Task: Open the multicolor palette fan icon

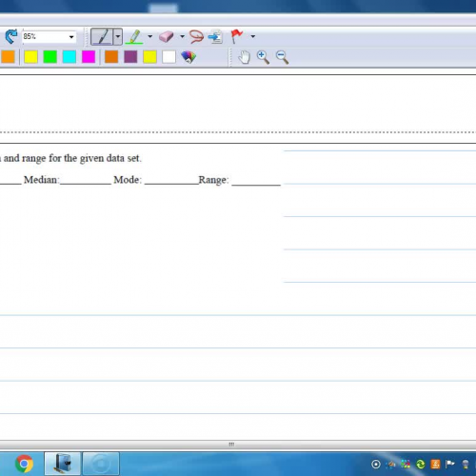Action: (188, 57)
